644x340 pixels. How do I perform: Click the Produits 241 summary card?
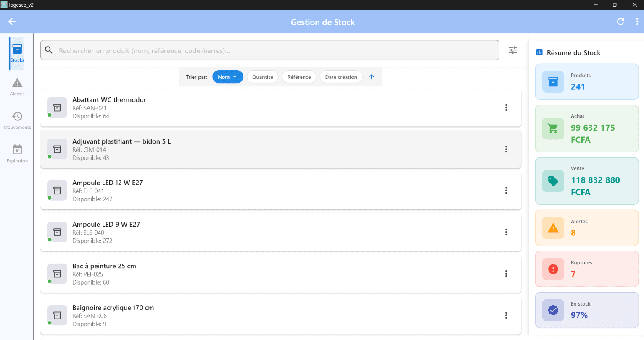click(x=587, y=82)
